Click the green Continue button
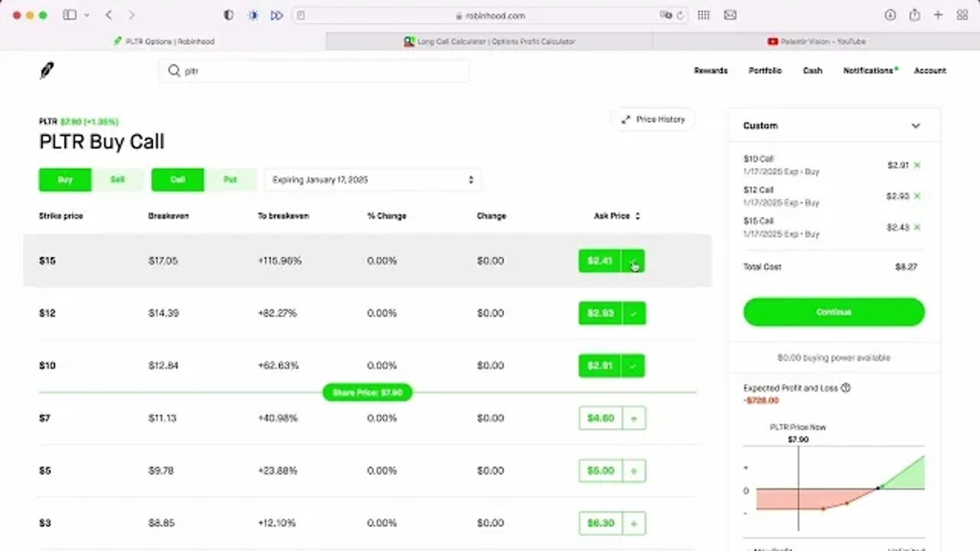The width and height of the screenshot is (980, 551). point(834,312)
